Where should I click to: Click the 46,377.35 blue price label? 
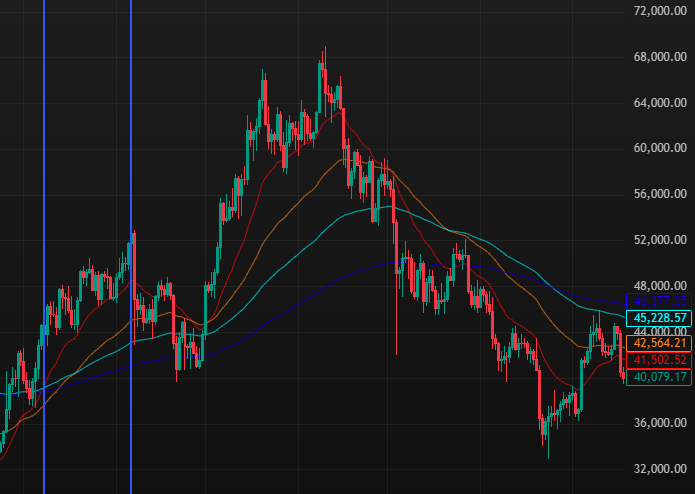tap(659, 301)
